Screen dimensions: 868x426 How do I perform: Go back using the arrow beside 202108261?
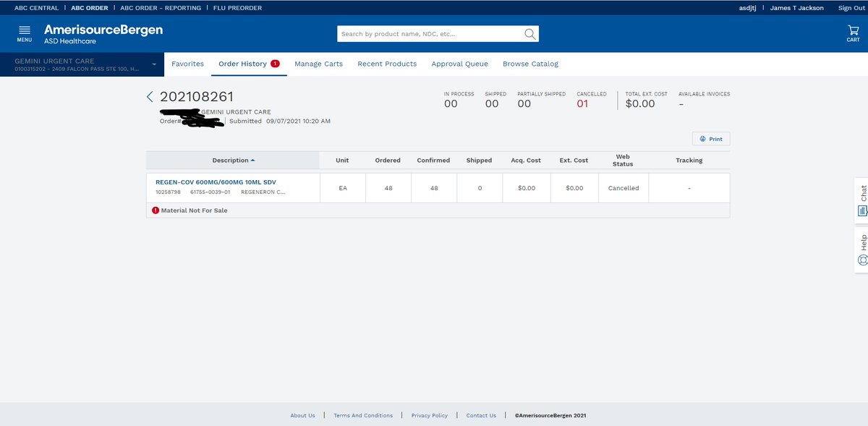[150, 97]
